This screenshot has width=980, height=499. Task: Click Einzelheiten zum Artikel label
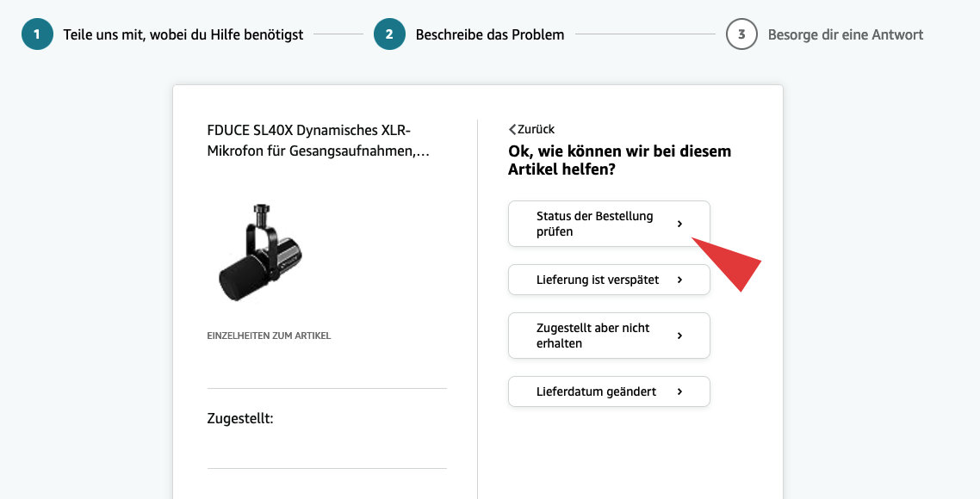(x=269, y=336)
